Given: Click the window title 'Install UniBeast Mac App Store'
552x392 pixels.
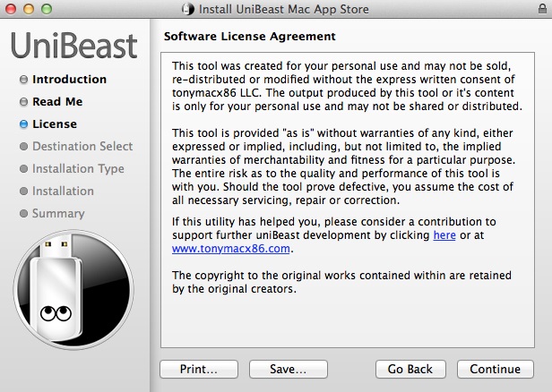Looking at the screenshot, I should pyautogui.click(x=284, y=9).
